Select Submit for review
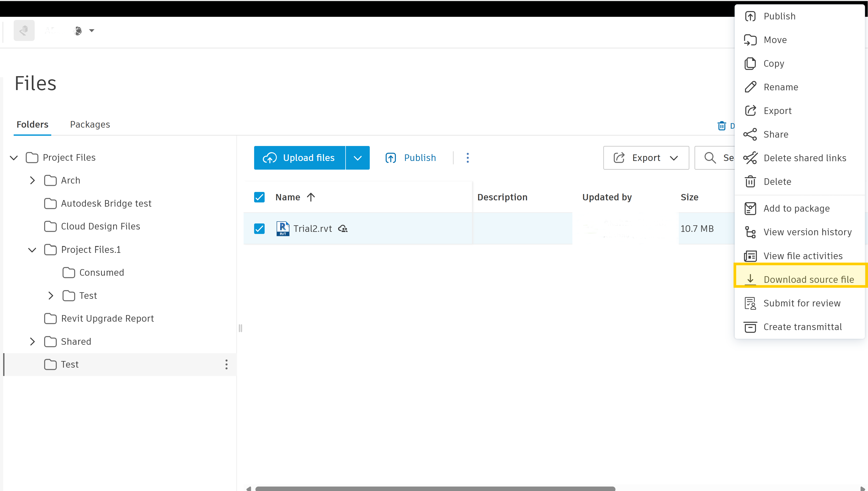The height and width of the screenshot is (491, 868). 799,303
